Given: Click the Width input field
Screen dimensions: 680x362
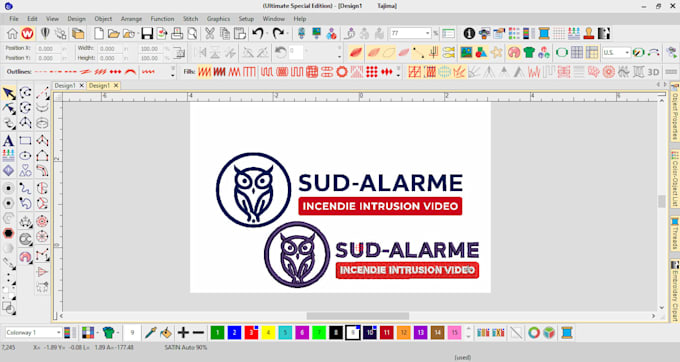Looking at the screenshot, I should click(x=110, y=49).
